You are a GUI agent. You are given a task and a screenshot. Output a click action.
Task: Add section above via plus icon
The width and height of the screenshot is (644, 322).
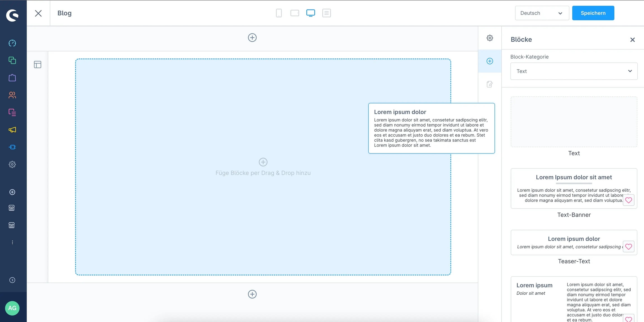252,37
